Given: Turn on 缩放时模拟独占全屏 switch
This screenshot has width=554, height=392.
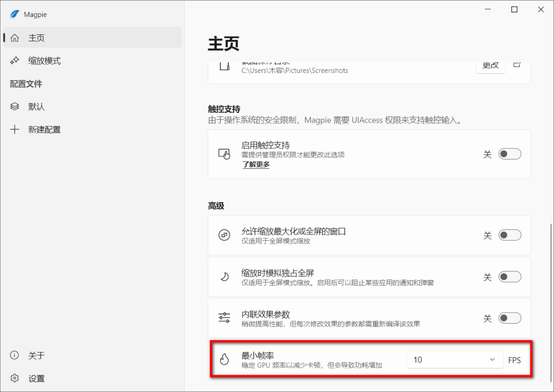Looking at the screenshot, I should pyautogui.click(x=510, y=277).
